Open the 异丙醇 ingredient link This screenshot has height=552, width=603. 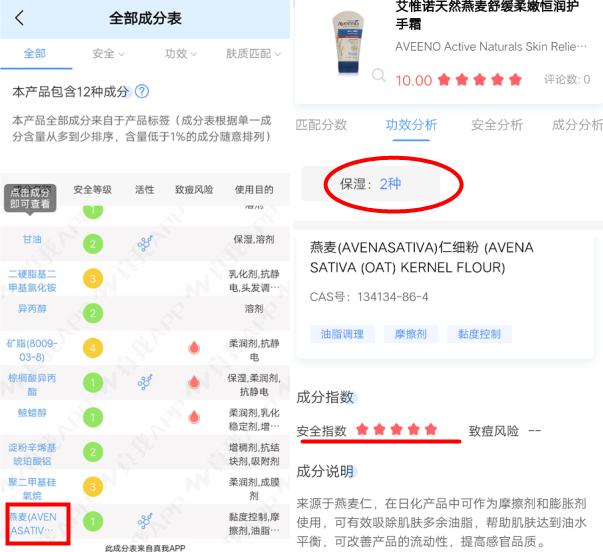pyautogui.click(x=32, y=309)
